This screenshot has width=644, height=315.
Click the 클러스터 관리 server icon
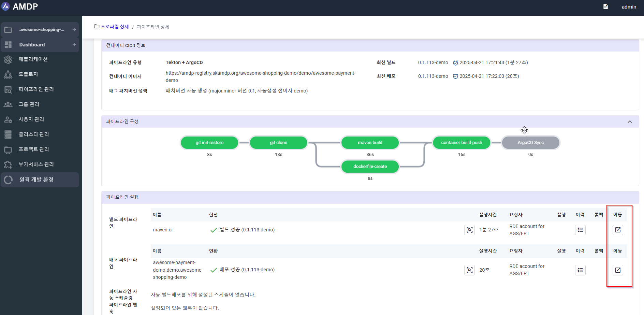[8, 134]
